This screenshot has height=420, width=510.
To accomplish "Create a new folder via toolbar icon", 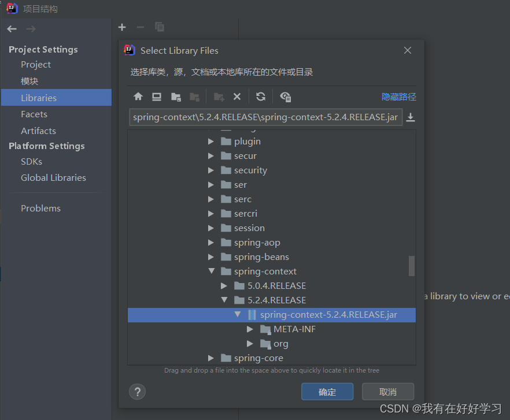I will pyautogui.click(x=219, y=97).
